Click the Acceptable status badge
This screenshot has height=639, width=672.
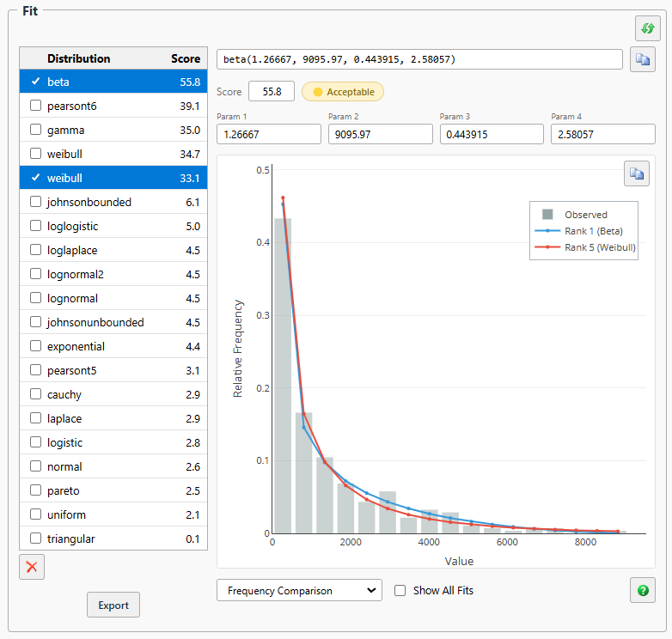[x=342, y=92]
